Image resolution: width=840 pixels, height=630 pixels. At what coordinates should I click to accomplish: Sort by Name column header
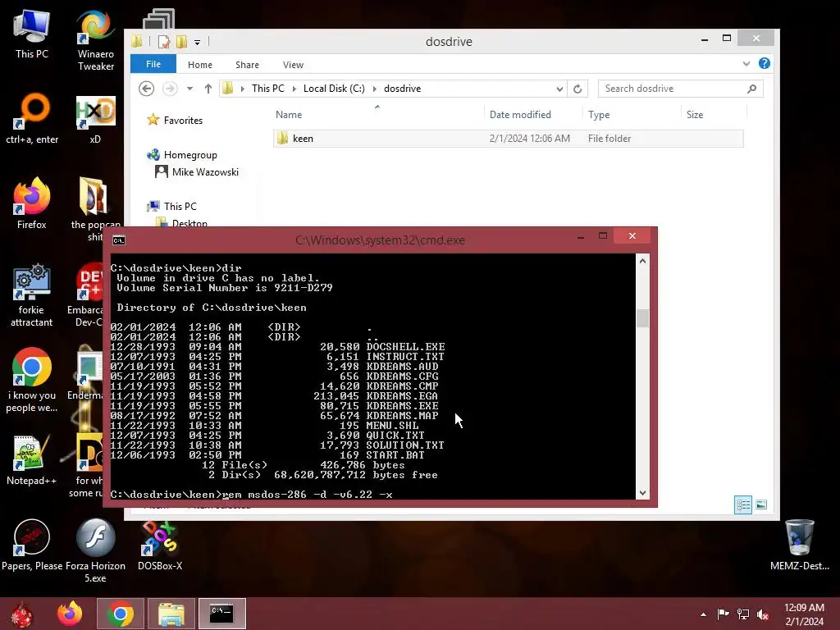(x=377, y=115)
